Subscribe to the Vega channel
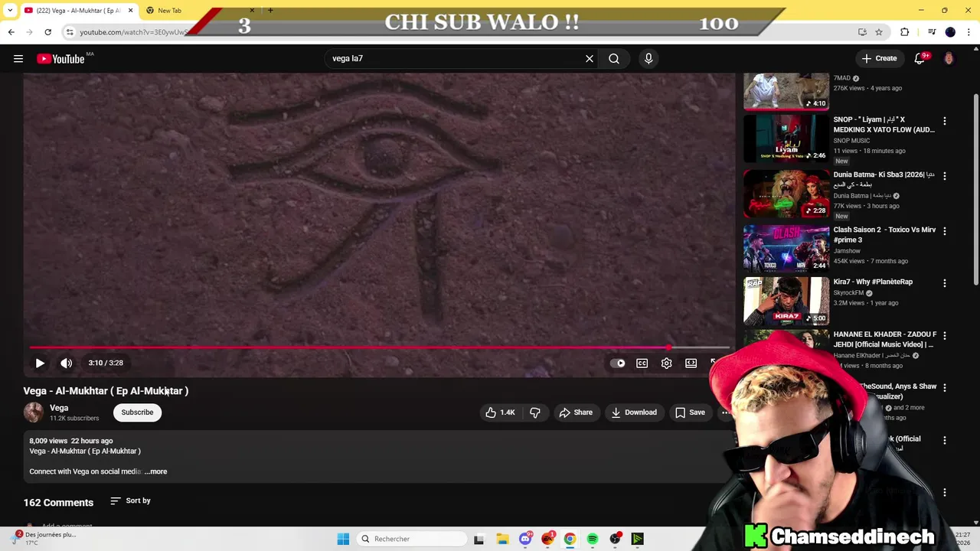The image size is (980, 551). pyautogui.click(x=137, y=412)
